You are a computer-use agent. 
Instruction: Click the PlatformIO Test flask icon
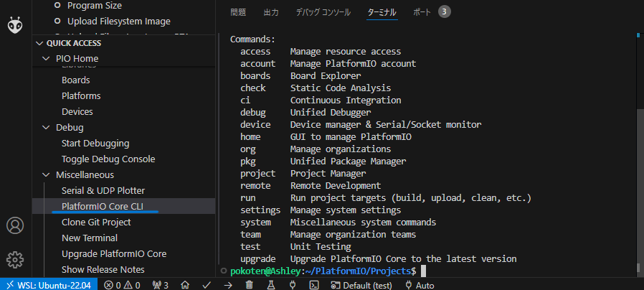271,285
